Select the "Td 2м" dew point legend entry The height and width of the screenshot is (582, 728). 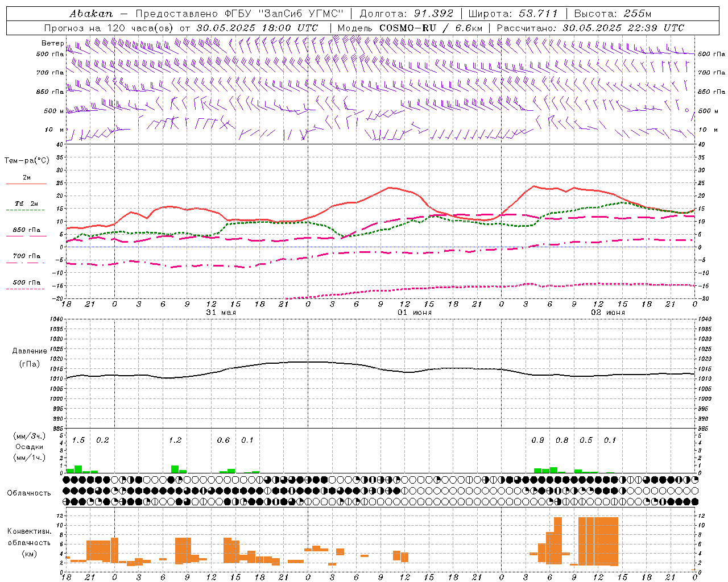pyautogui.click(x=27, y=203)
